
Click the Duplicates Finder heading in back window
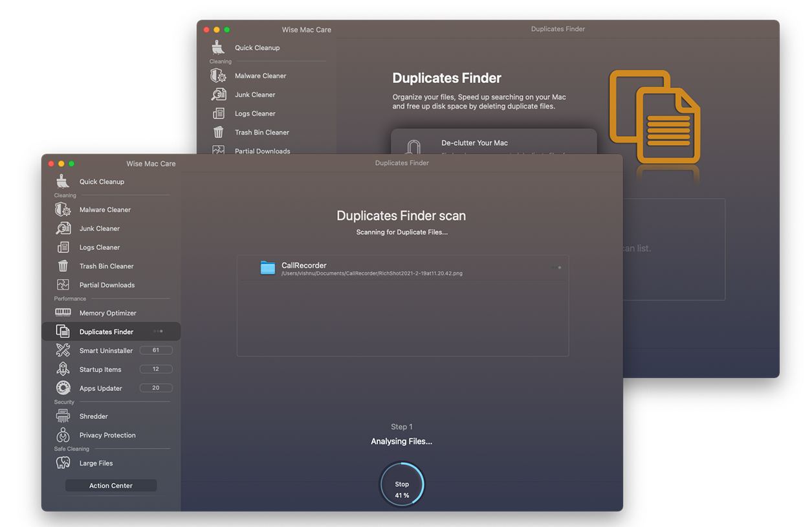point(446,78)
